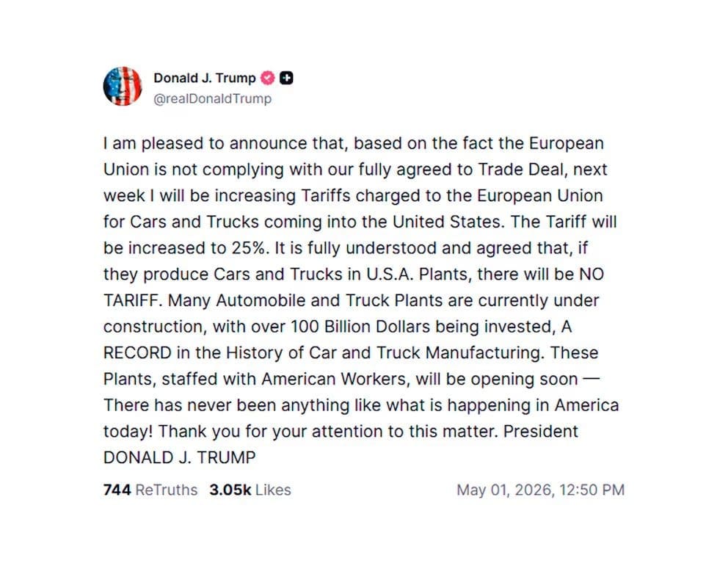View the 3.05k Likes number

[x=230, y=490]
